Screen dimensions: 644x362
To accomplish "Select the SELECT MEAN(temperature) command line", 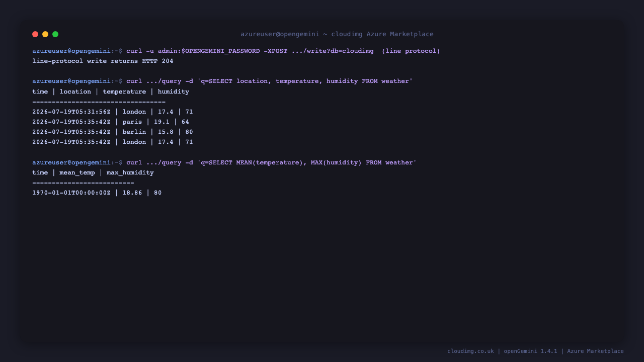I will [224, 163].
